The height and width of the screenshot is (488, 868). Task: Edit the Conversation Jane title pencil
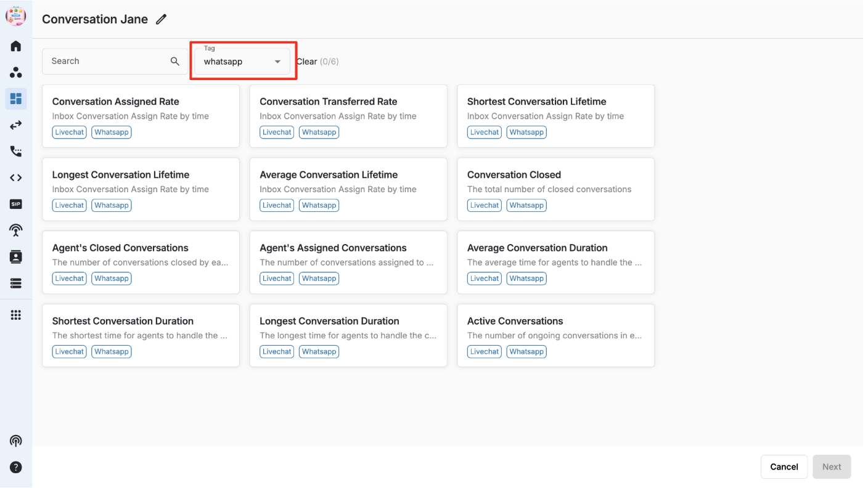click(x=161, y=19)
